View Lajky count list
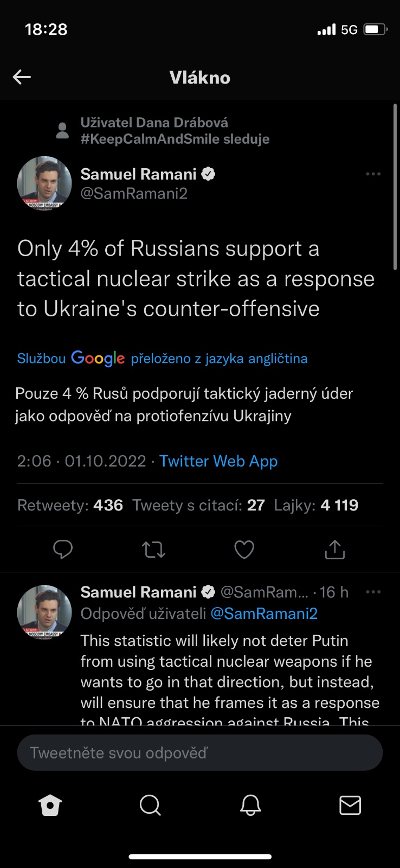This screenshot has width=400, height=868. coord(316,505)
